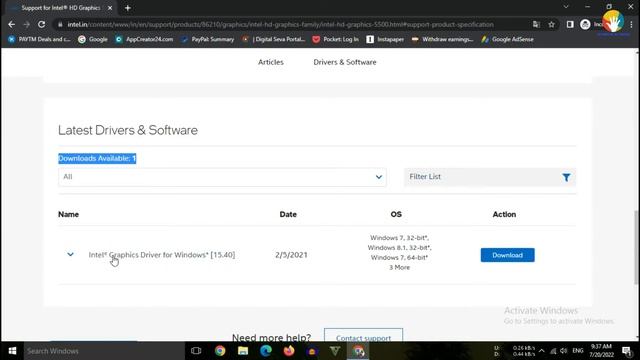This screenshot has width=640, height=360.
Task: Close the Support for Intel HD Graphics tab
Action: [110, 8]
